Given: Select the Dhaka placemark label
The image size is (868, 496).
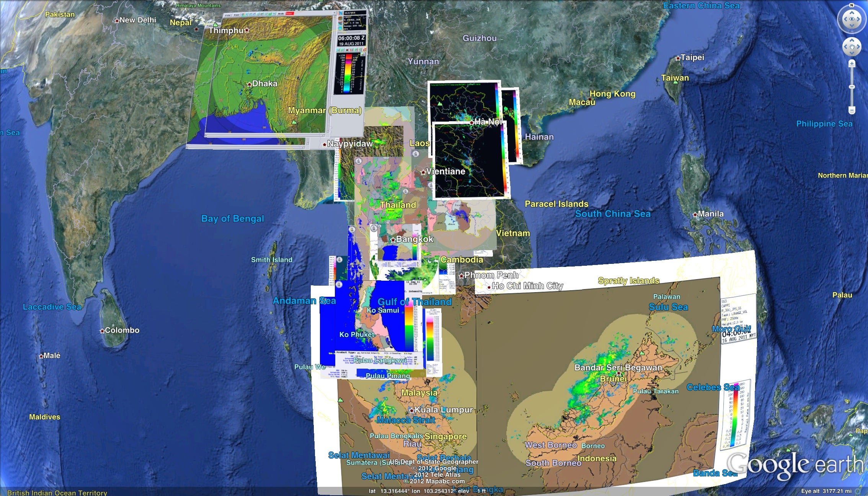Looking at the screenshot, I should tap(264, 83).
